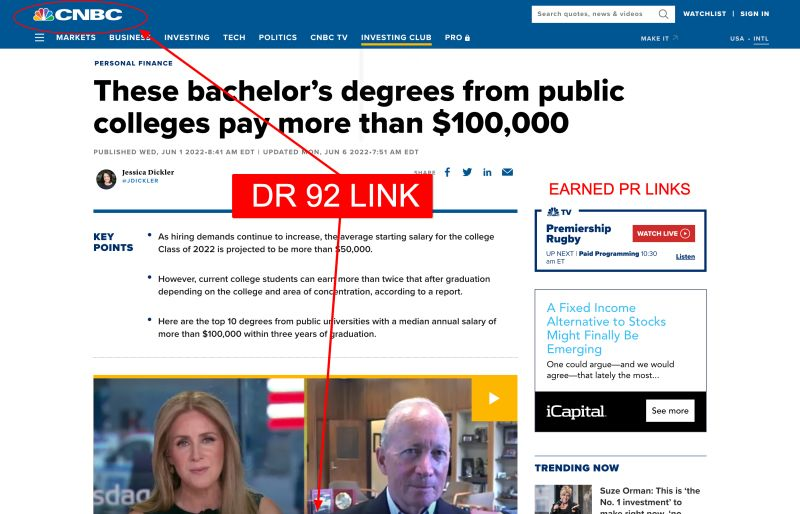This screenshot has width=800, height=514.
Task: Switch to INTL edition
Action: click(x=761, y=38)
